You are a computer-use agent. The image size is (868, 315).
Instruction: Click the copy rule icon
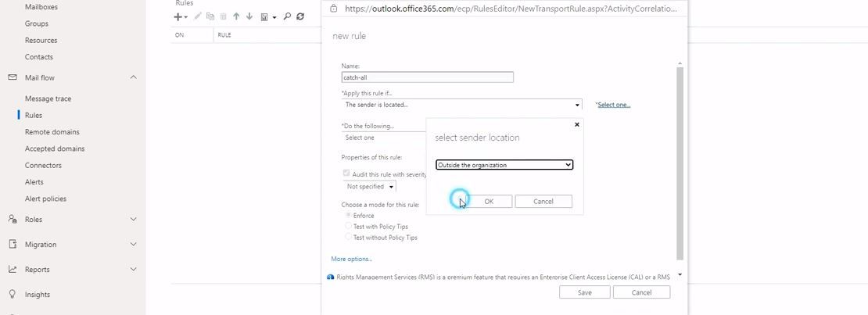point(210,16)
